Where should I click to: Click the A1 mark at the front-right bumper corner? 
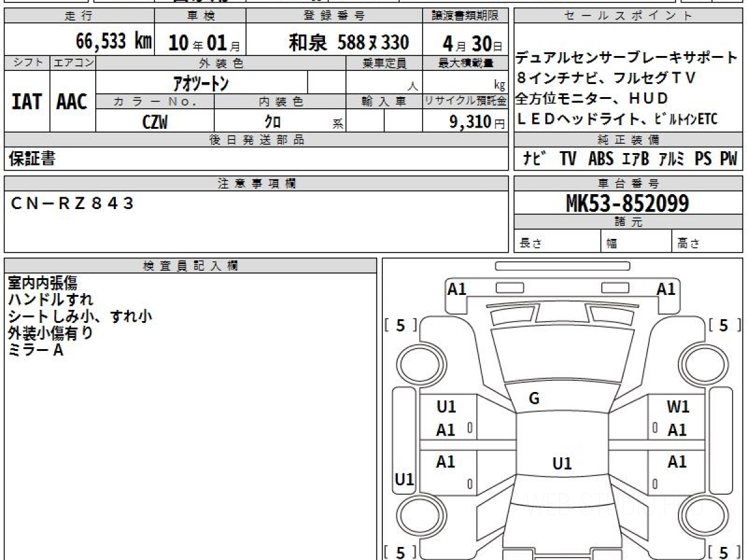tap(665, 289)
